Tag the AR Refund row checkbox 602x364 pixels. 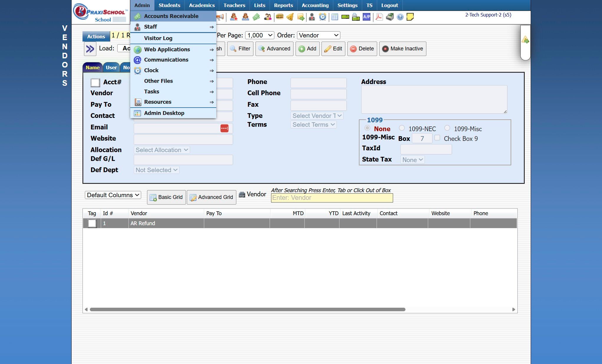click(92, 223)
